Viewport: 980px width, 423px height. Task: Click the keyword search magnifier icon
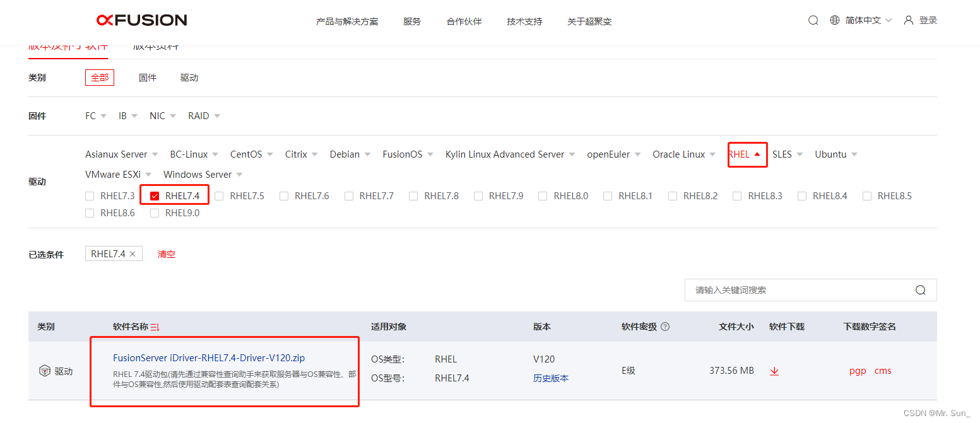pyautogui.click(x=920, y=290)
